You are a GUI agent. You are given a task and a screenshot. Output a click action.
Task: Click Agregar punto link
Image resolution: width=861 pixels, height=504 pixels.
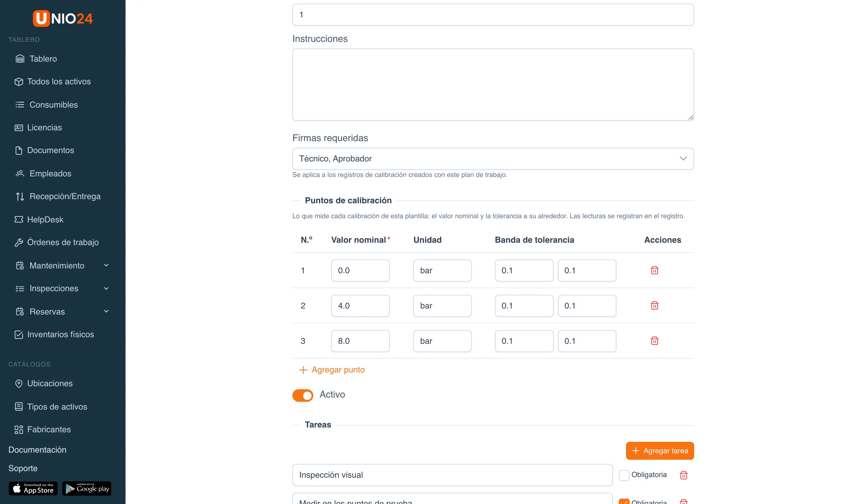pyautogui.click(x=332, y=370)
